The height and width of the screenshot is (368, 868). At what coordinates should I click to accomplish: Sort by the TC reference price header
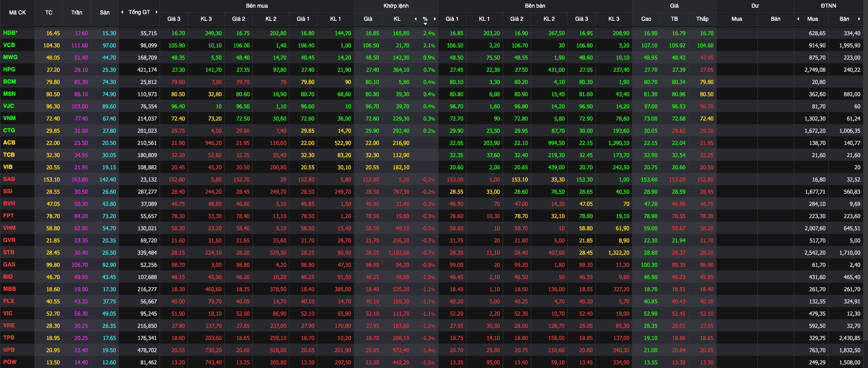tap(49, 13)
